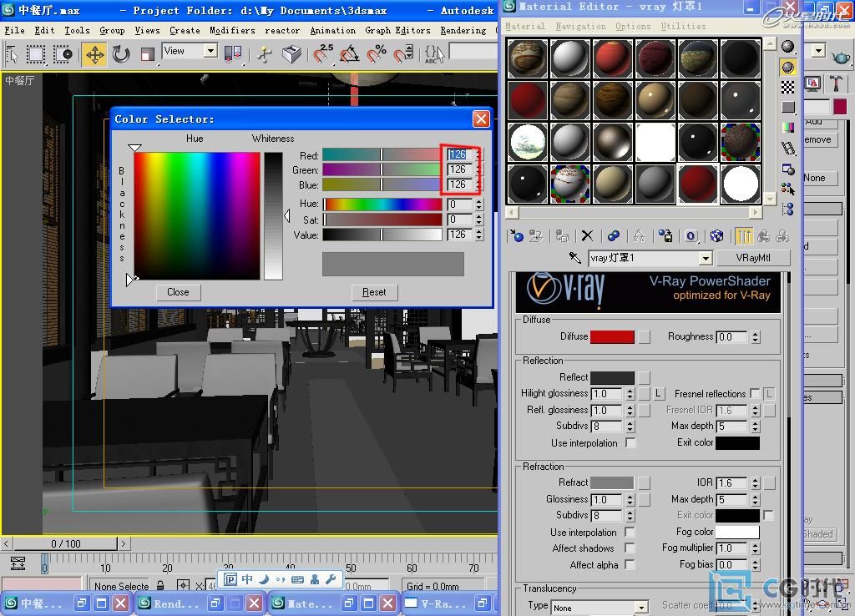Click Sample Type sphere icon
Screen dimensions: 855x616
[x=787, y=47]
